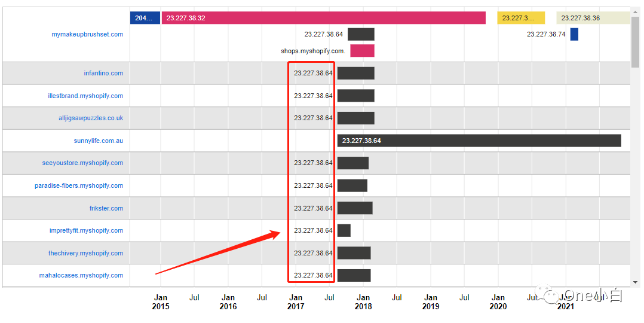
Task: Select the pink 23.227.38.32 timeline bar
Action: coord(324,18)
